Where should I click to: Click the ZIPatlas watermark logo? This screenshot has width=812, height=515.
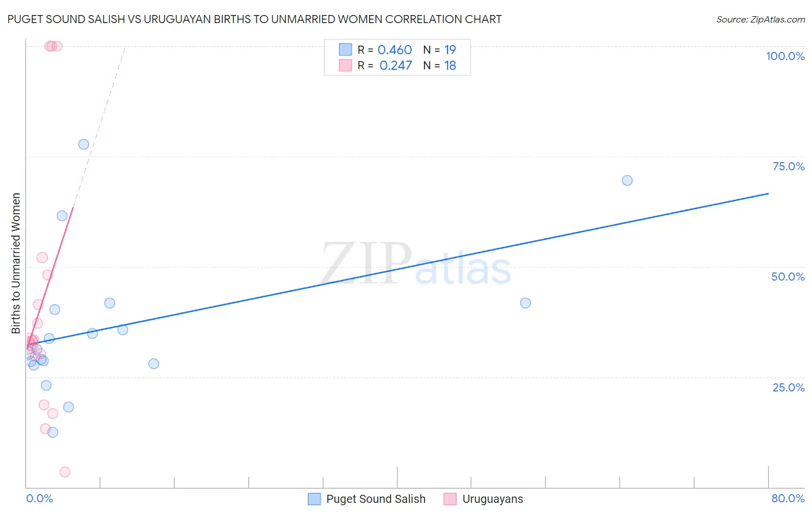416,264
